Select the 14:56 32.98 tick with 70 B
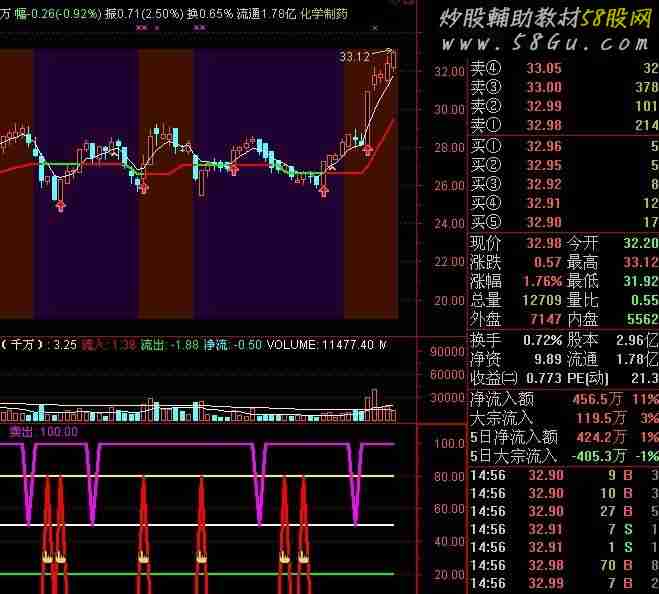659x594 pixels. pyautogui.click(x=564, y=565)
